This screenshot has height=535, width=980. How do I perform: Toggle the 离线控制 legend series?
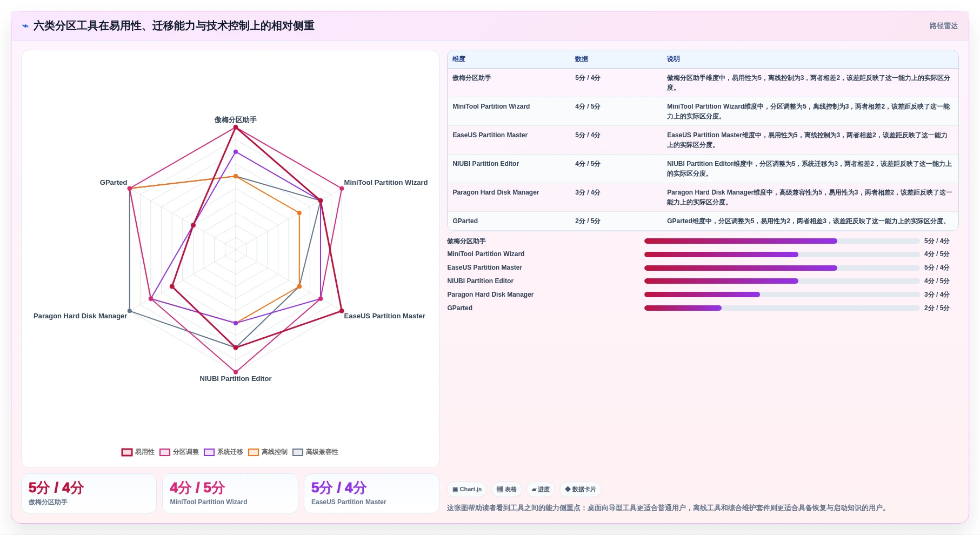point(268,452)
